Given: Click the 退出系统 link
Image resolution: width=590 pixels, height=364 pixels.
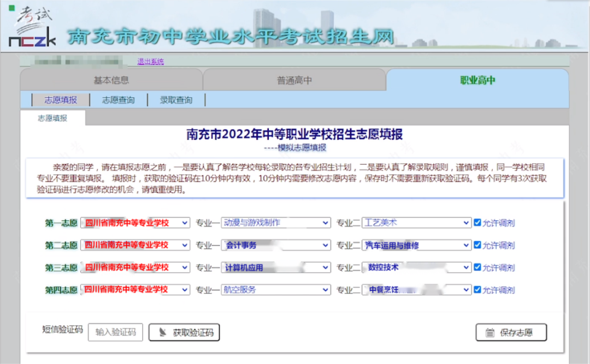Looking at the screenshot, I should [x=150, y=61].
